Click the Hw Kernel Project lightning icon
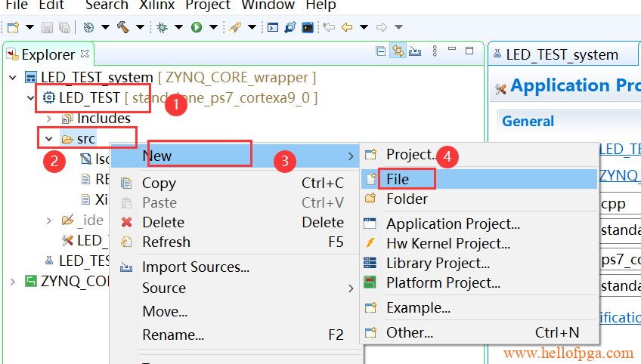 pos(370,243)
